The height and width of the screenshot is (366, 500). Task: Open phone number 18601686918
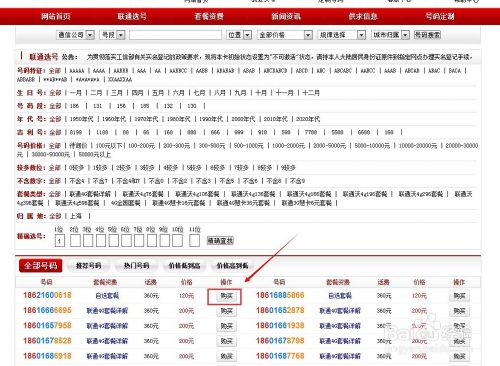[x=47, y=356]
